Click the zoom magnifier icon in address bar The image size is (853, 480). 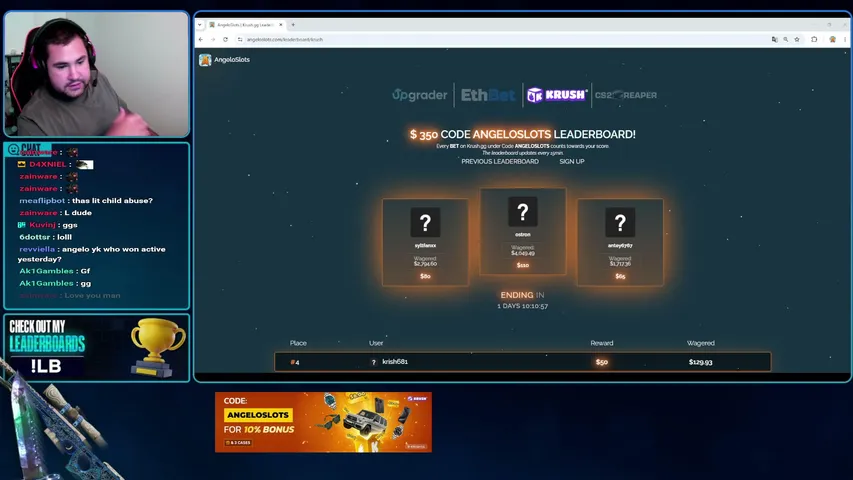click(786, 39)
